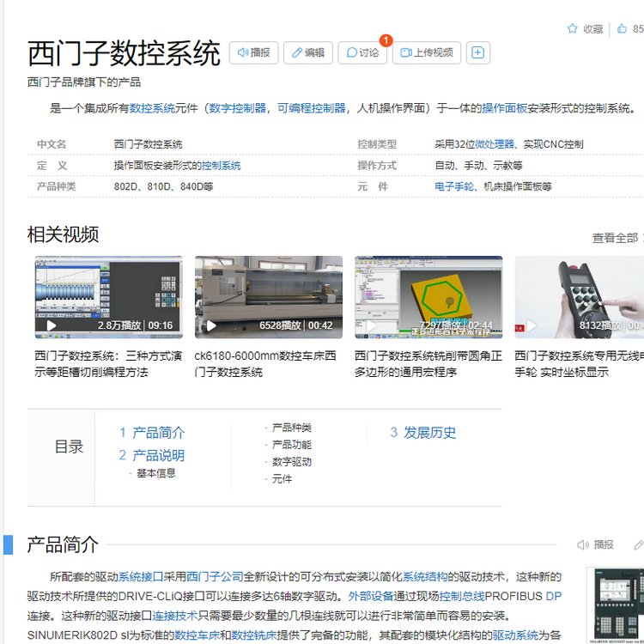
Task: Click the 编辑 pencil edit button
Action: (x=307, y=52)
